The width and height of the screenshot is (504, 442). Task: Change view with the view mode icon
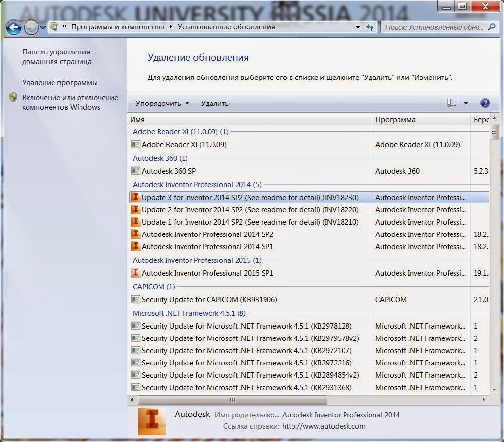452,103
